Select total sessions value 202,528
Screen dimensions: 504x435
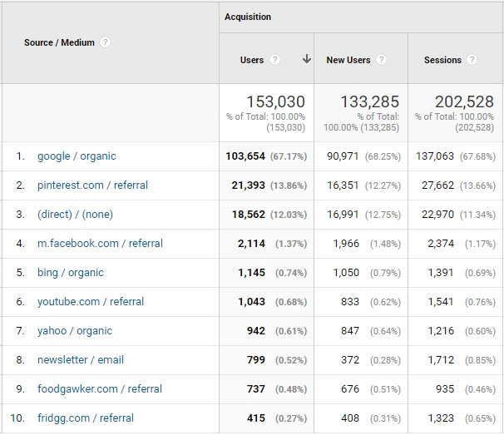[x=464, y=102]
